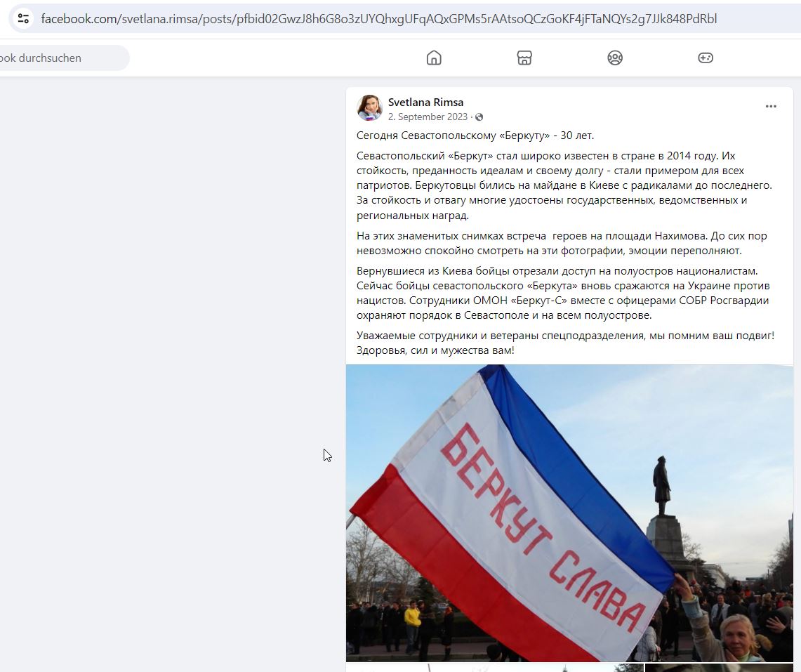Open the three-dot post options menu
Image resolution: width=801 pixels, height=672 pixels.
771,106
